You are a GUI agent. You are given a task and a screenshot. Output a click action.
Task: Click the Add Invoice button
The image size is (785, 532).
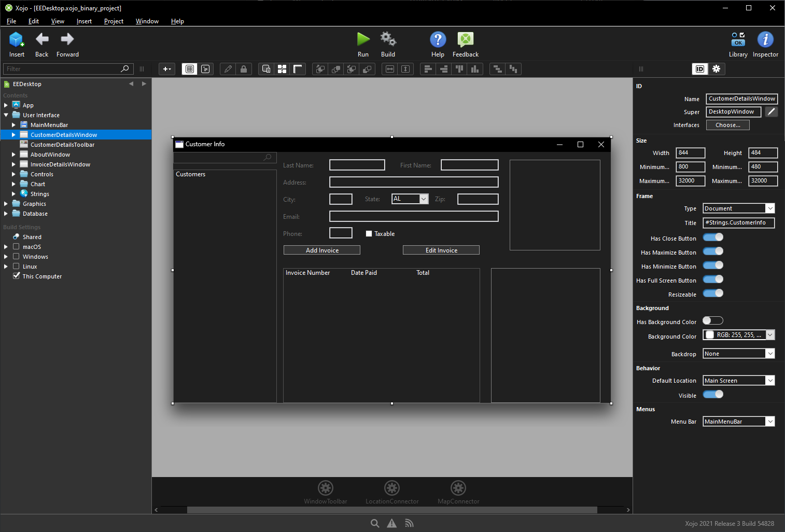[322, 250]
